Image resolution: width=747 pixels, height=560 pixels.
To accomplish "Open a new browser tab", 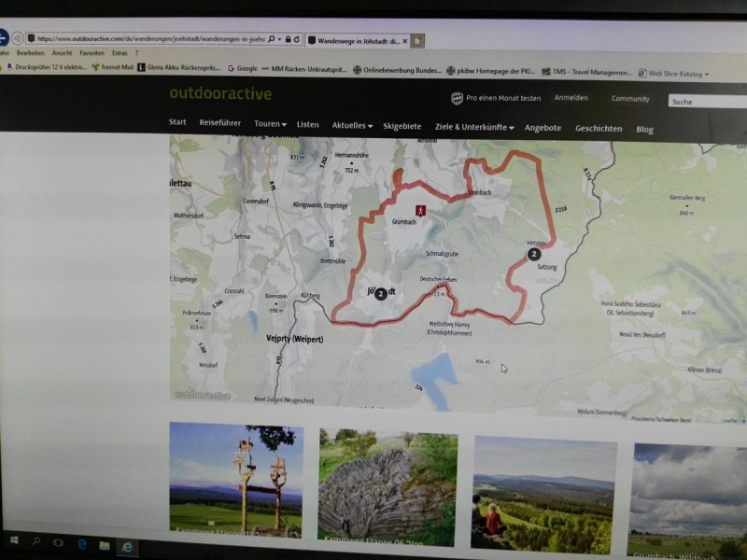I will pyautogui.click(x=417, y=41).
